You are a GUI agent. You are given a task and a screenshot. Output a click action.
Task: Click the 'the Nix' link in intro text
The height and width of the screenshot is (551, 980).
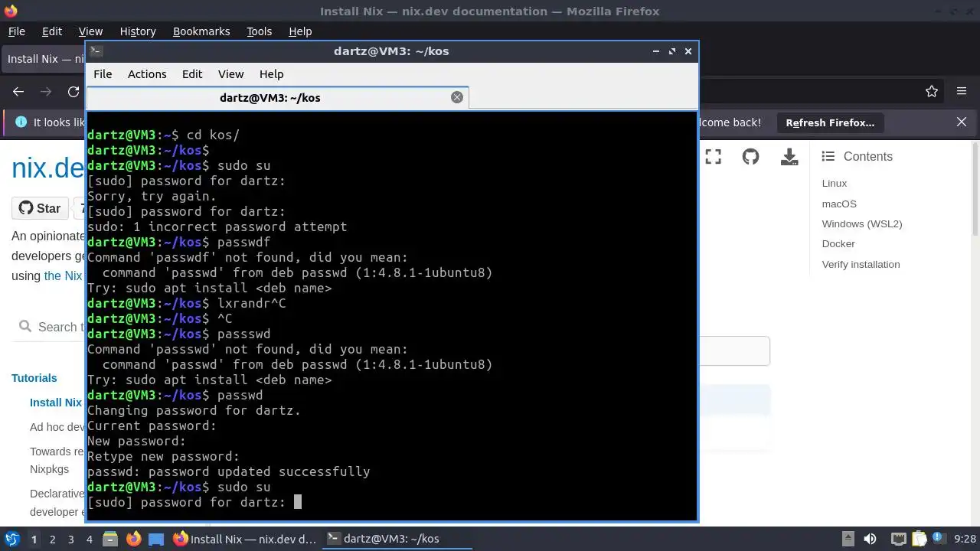click(x=64, y=276)
